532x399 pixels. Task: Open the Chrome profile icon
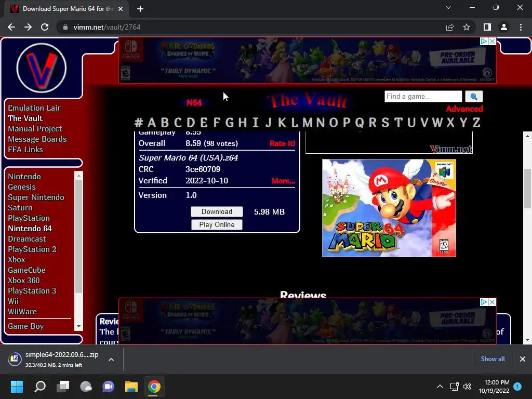point(504,27)
